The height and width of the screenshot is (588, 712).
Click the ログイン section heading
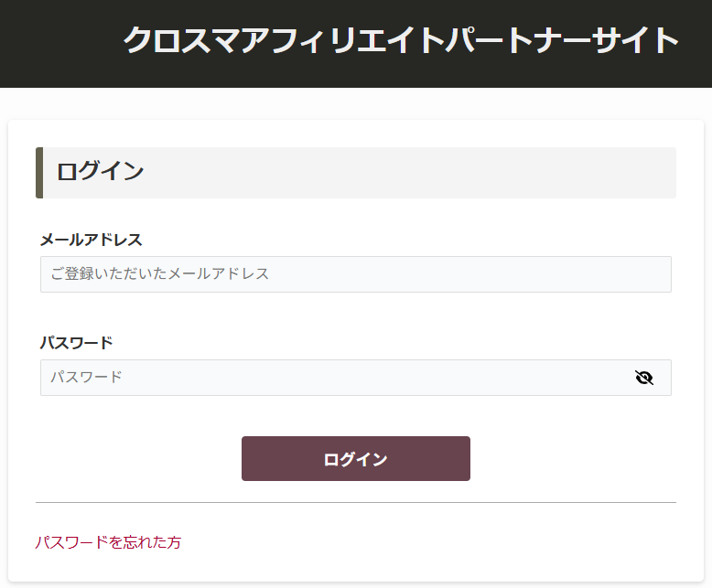pyautogui.click(x=101, y=172)
